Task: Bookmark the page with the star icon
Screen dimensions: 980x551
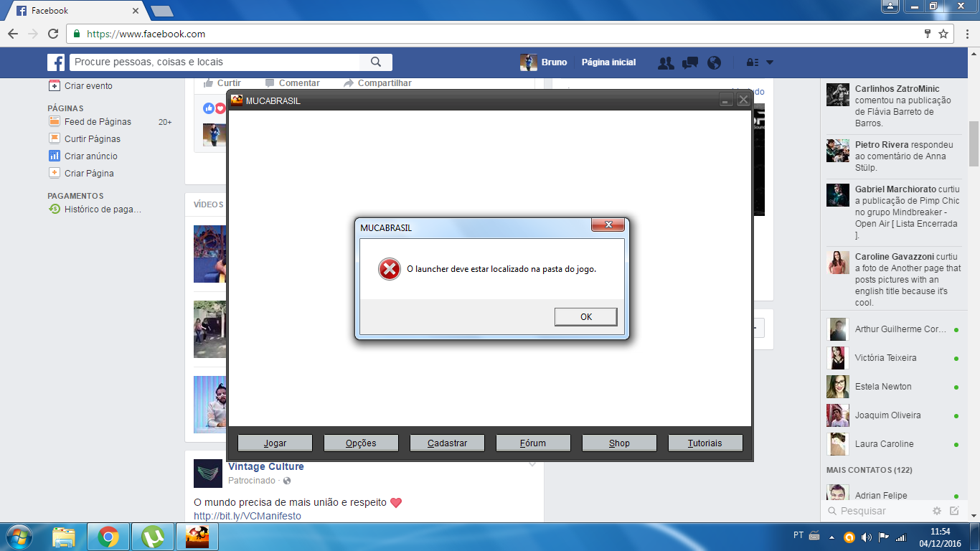Action: point(943,34)
